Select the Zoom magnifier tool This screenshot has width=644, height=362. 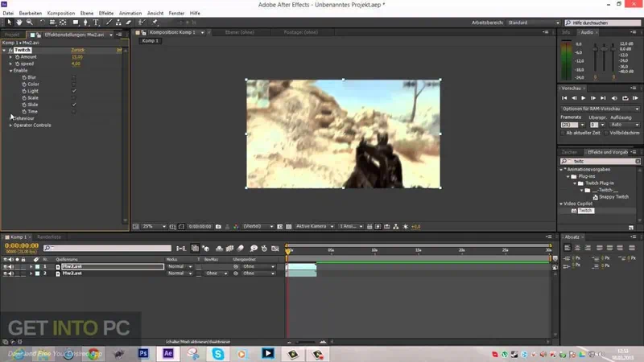coord(30,23)
